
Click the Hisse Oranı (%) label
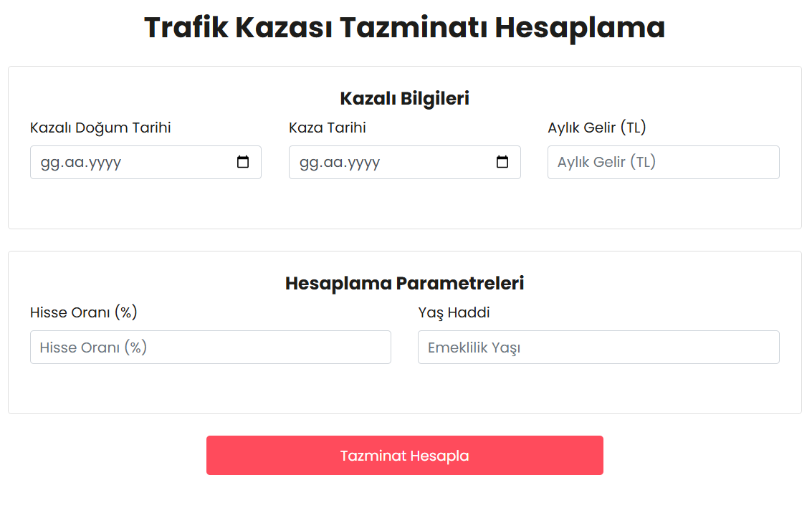click(83, 312)
